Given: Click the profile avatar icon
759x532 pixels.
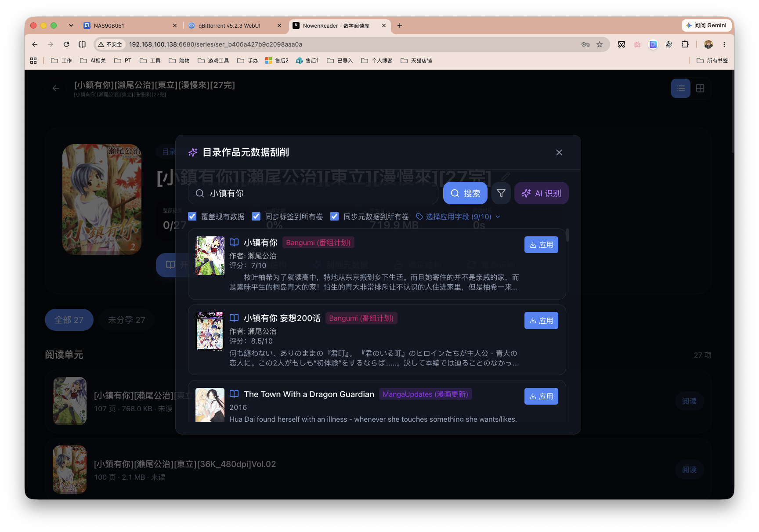Looking at the screenshot, I should (708, 44).
